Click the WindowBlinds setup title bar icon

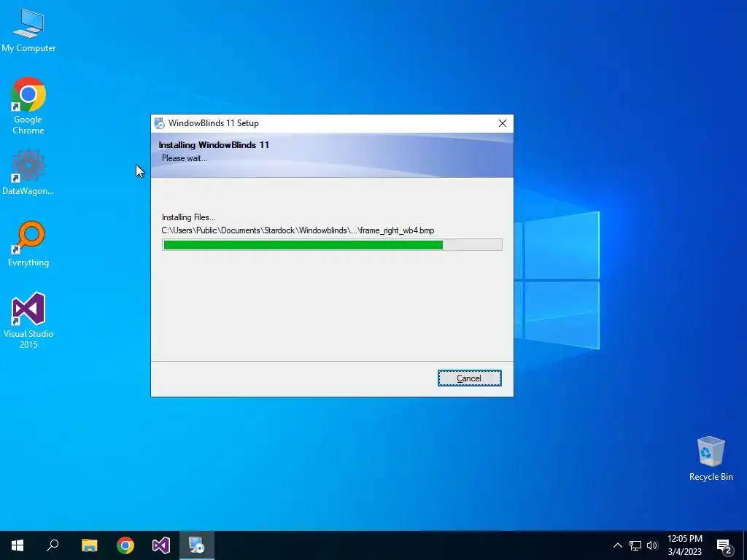pyautogui.click(x=160, y=123)
